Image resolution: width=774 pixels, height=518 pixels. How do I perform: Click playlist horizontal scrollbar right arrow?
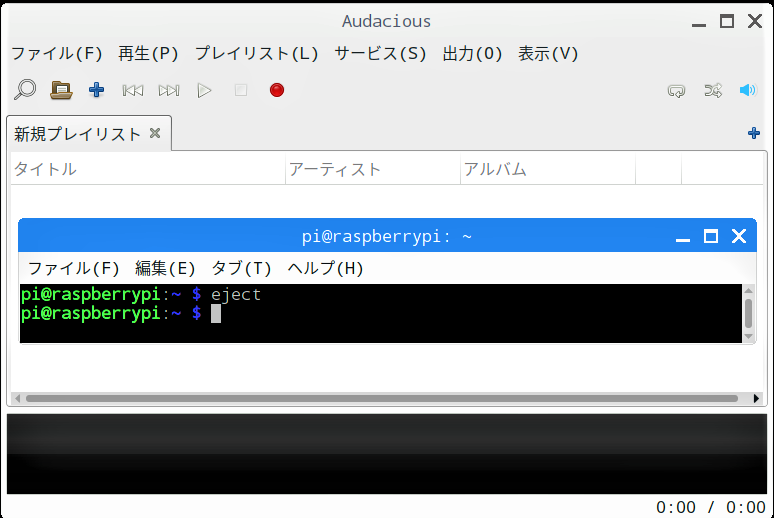pyautogui.click(x=756, y=398)
